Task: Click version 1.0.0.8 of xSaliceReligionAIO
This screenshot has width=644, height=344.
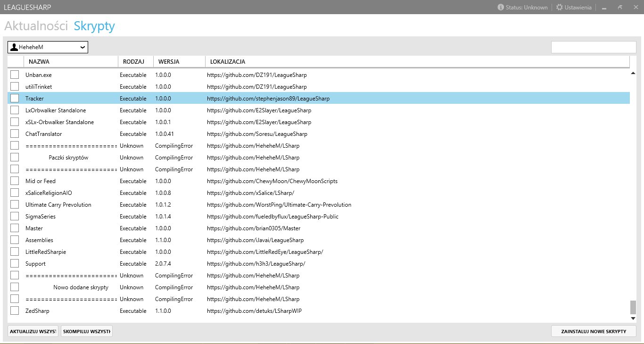Action: (x=163, y=193)
